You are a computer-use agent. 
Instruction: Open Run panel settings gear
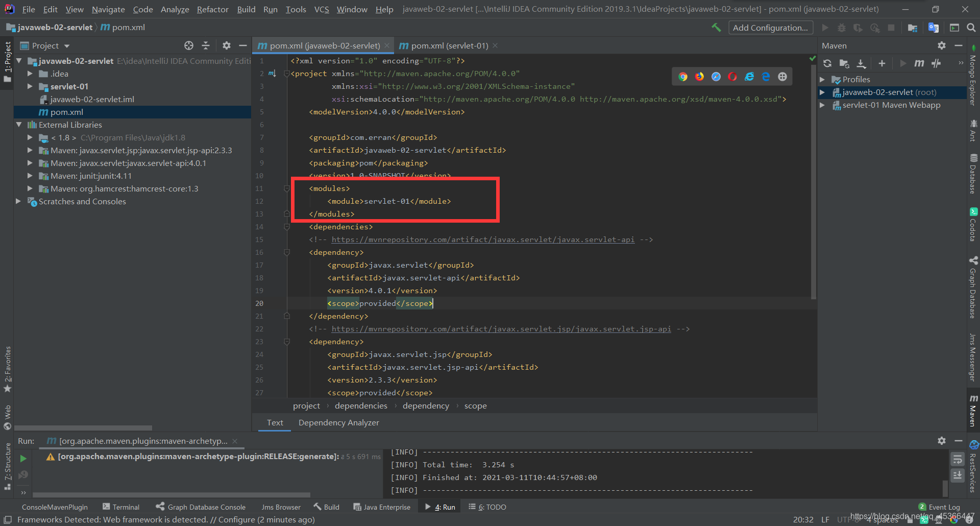click(x=942, y=440)
